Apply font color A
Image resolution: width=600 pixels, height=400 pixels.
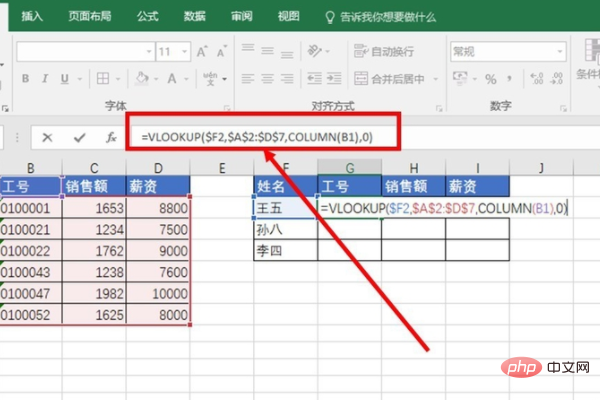pyautogui.click(x=172, y=78)
